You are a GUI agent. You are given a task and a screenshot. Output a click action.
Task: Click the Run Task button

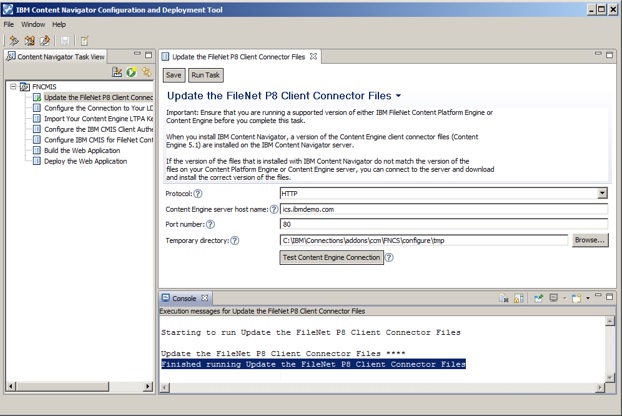[x=205, y=75]
